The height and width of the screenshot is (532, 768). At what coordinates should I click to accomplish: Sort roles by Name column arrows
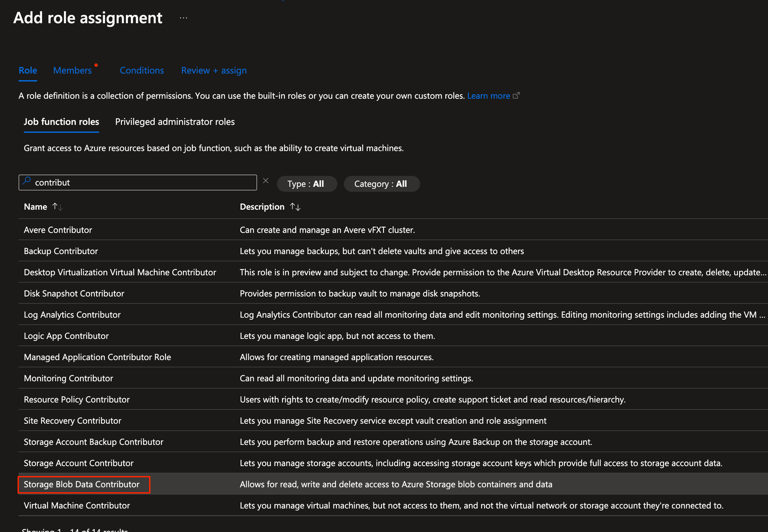tap(58, 207)
